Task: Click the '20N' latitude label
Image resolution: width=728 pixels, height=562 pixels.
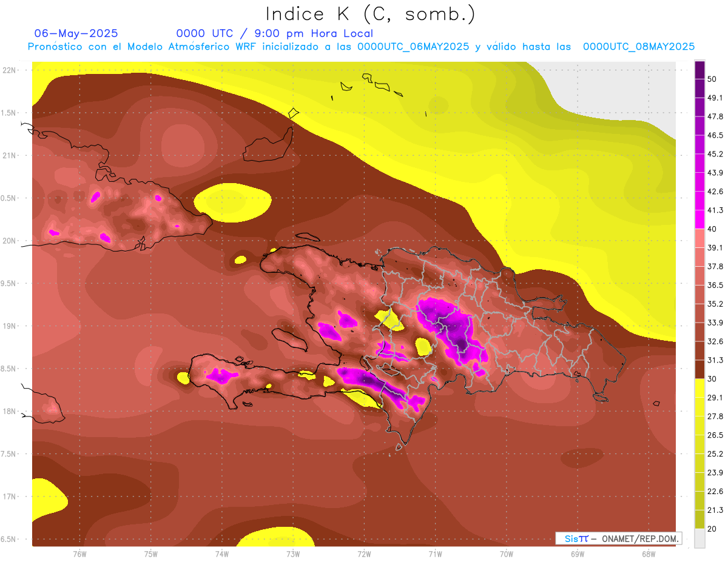Action: tap(9, 241)
